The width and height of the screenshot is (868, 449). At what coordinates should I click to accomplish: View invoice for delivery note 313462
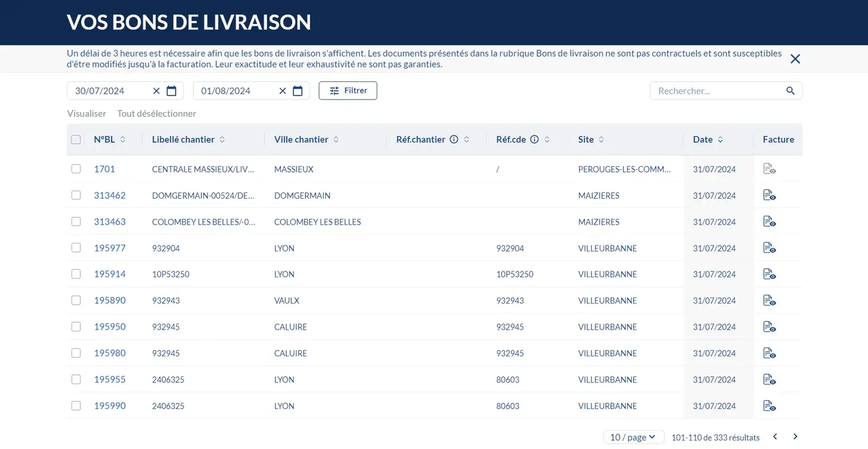(x=769, y=195)
